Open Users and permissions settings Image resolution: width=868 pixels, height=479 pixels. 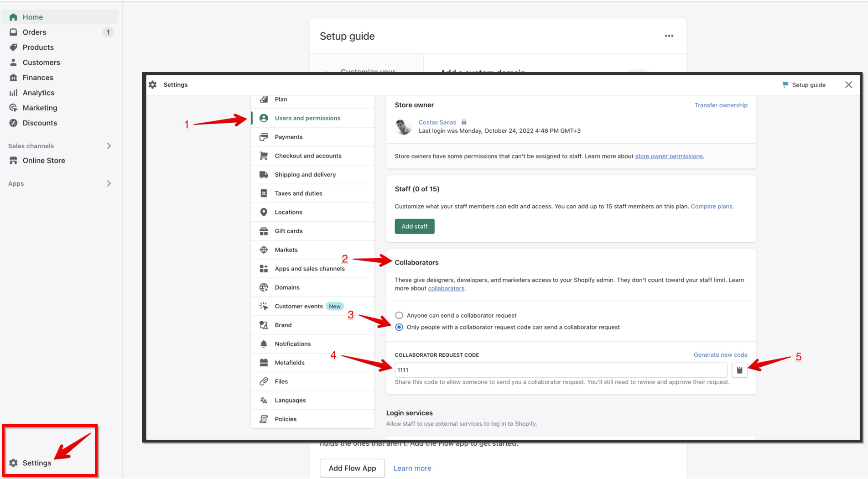307,118
